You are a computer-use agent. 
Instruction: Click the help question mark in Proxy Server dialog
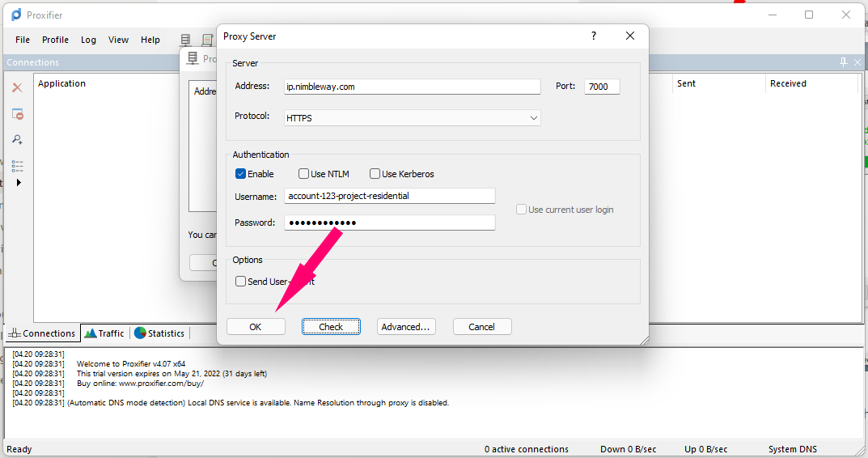tap(594, 36)
